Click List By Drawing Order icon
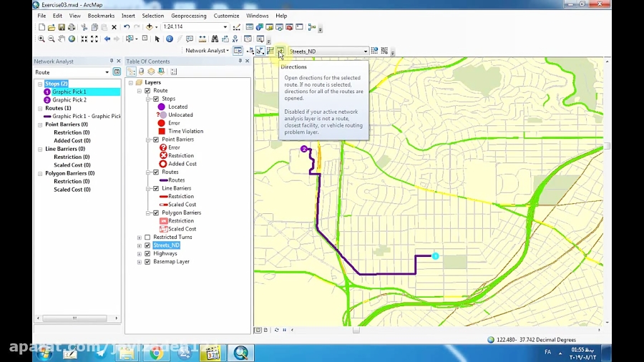The width and height of the screenshot is (644, 362). (x=131, y=72)
